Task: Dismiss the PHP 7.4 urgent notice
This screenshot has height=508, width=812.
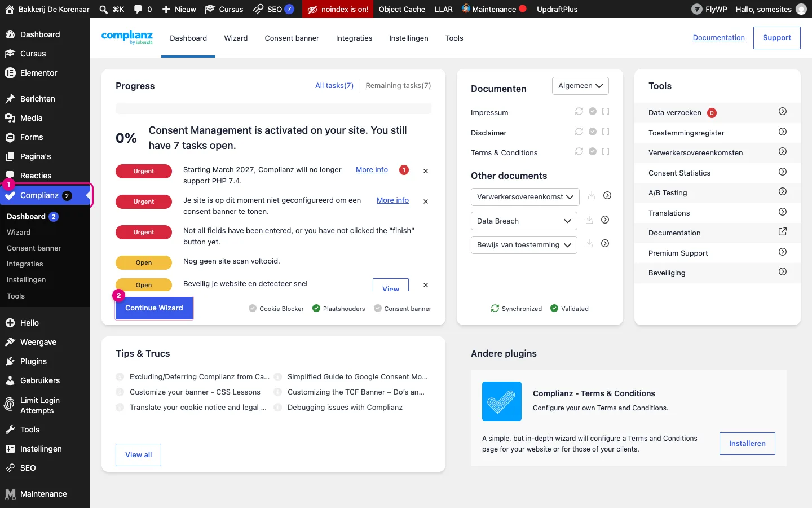Action: pyautogui.click(x=426, y=171)
